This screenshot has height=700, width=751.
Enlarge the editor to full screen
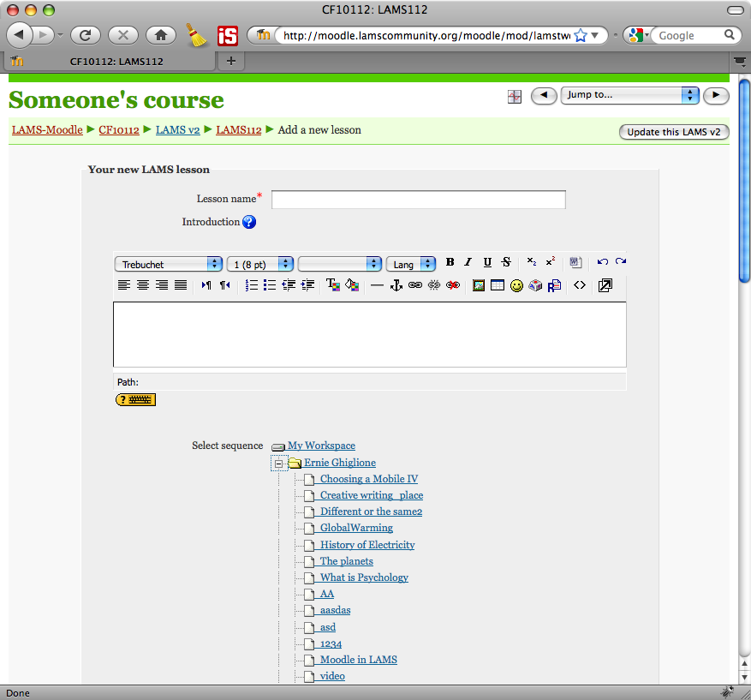(x=605, y=285)
